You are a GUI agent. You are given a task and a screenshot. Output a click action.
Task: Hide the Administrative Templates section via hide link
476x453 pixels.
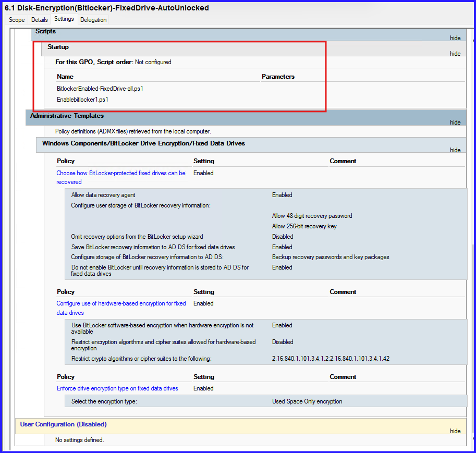[455, 123]
